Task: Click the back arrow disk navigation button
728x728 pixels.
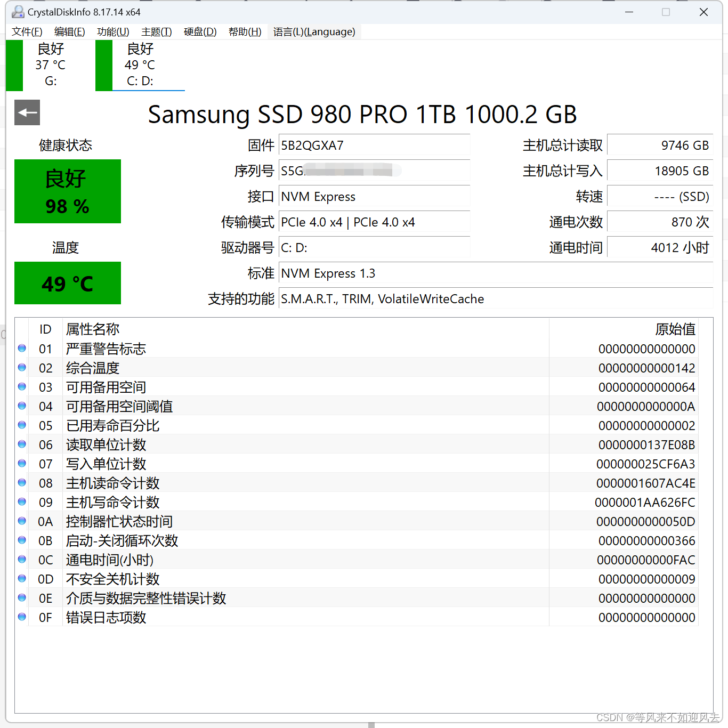Action: tap(27, 112)
